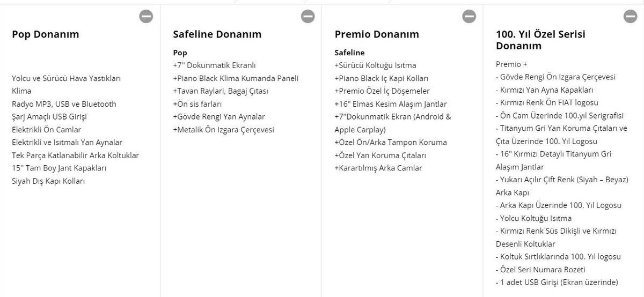Select the 100. Yıl Özel Serisi Donanım heading
This screenshot has height=297, width=644.
(x=540, y=40)
